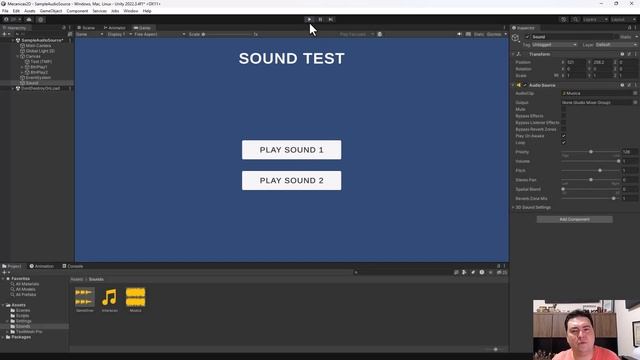Click the Output object picker icon
The image size is (640, 360).
[635, 102]
